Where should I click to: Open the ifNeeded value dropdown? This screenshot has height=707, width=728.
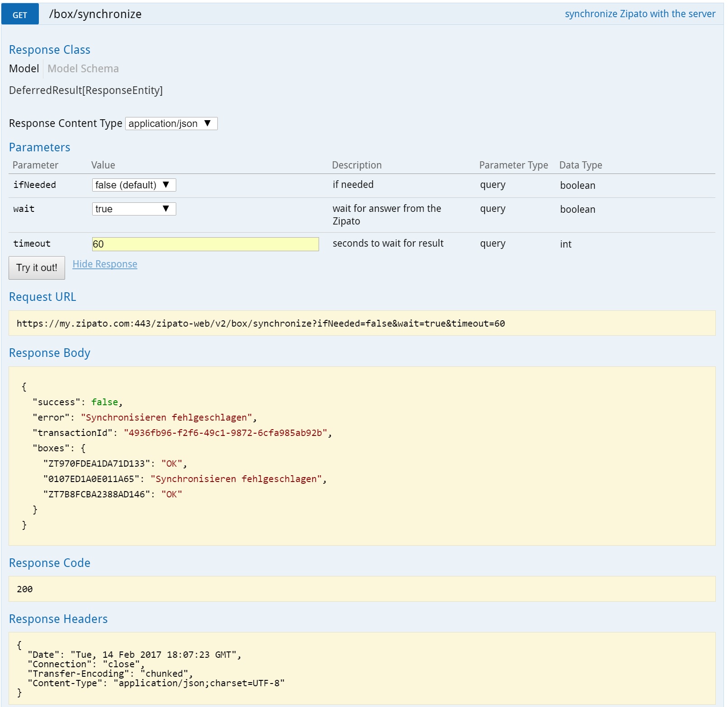pyautogui.click(x=134, y=185)
